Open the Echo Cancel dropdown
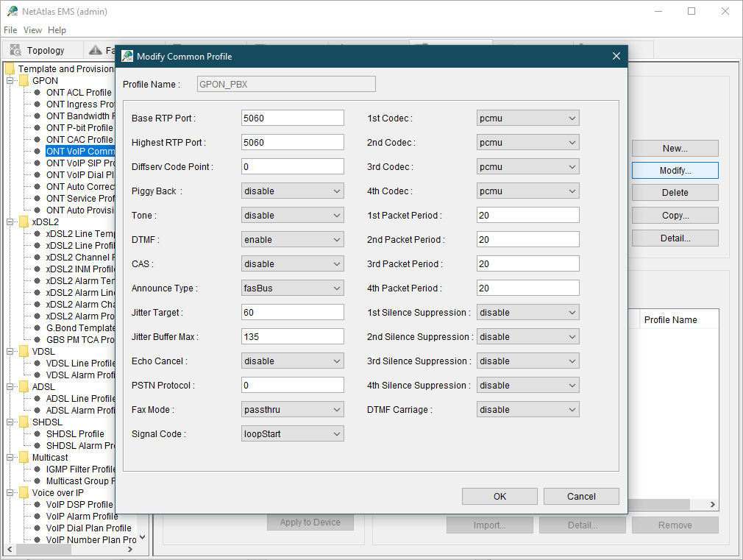743x560 pixels. click(x=292, y=361)
